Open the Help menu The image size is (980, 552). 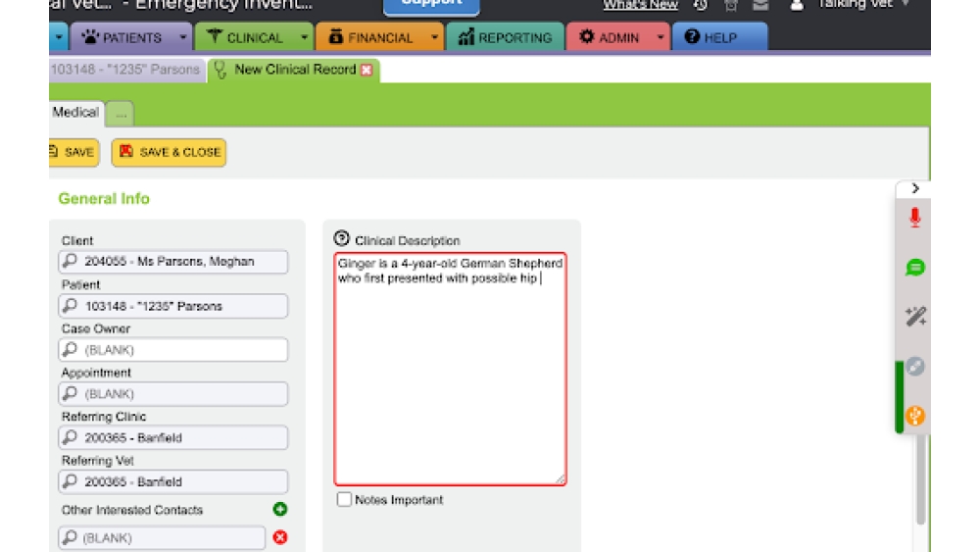click(x=719, y=37)
